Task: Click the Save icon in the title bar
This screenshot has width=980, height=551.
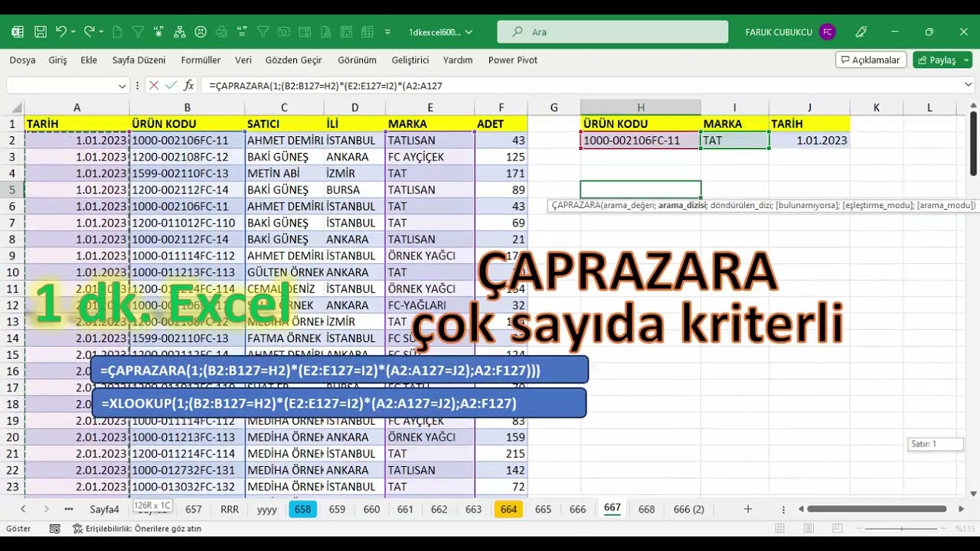Action: click(41, 32)
